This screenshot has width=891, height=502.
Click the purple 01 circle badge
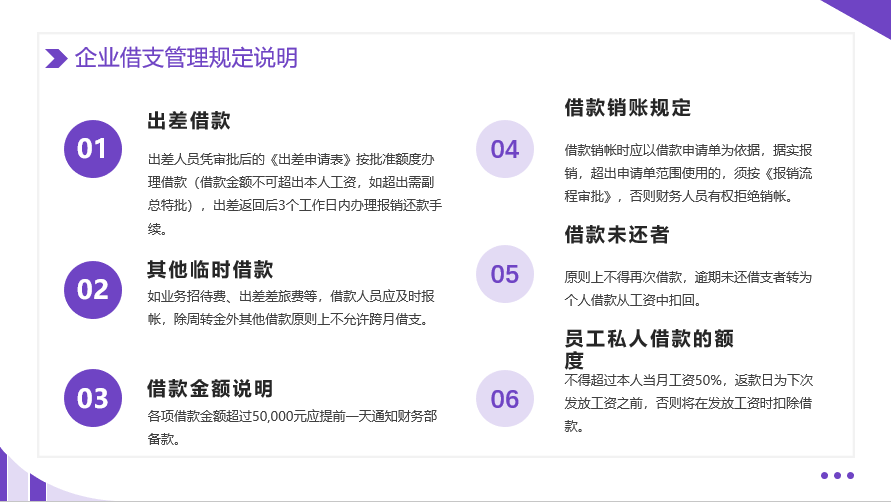[93, 149]
